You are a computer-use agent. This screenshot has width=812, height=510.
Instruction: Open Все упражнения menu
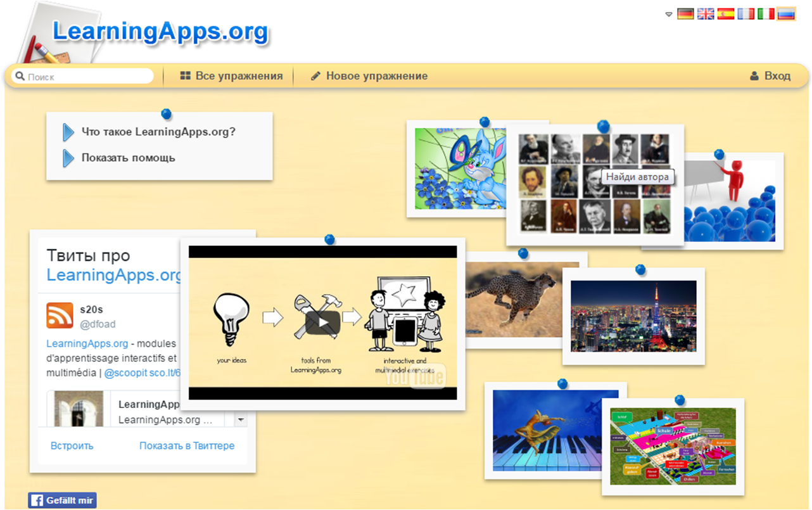pyautogui.click(x=231, y=76)
